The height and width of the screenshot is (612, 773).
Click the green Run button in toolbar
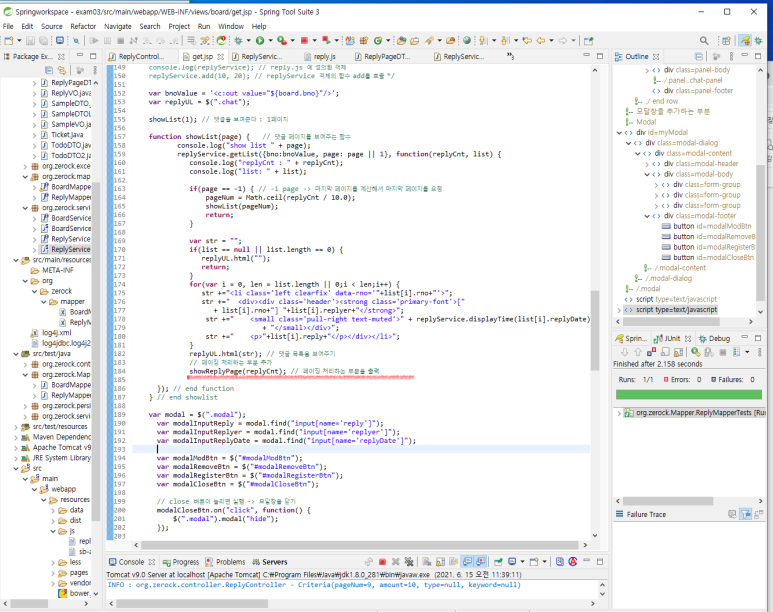pyautogui.click(x=260, y=40)
